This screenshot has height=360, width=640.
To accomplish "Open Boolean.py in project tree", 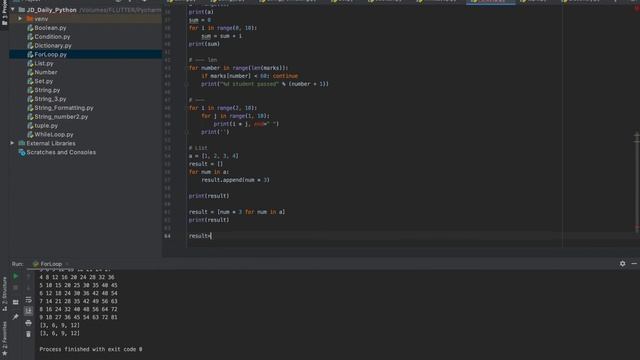I will coord(50,28).
